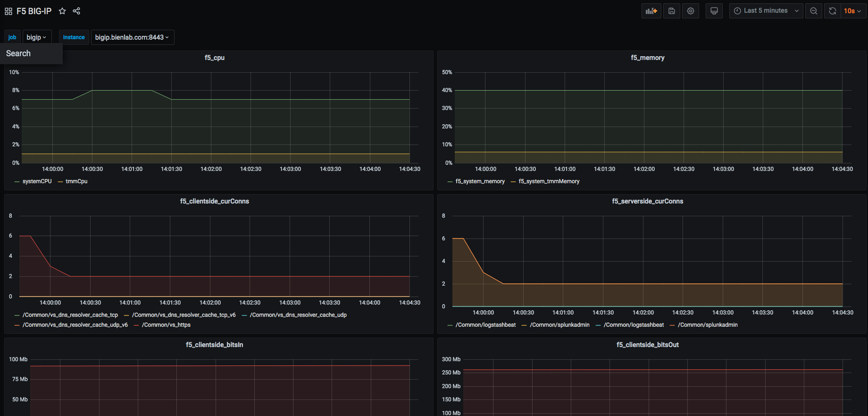Screen dimensions: 868x416
Task: Open the bigip job variable dropdown
Action: tap(36, 37)
